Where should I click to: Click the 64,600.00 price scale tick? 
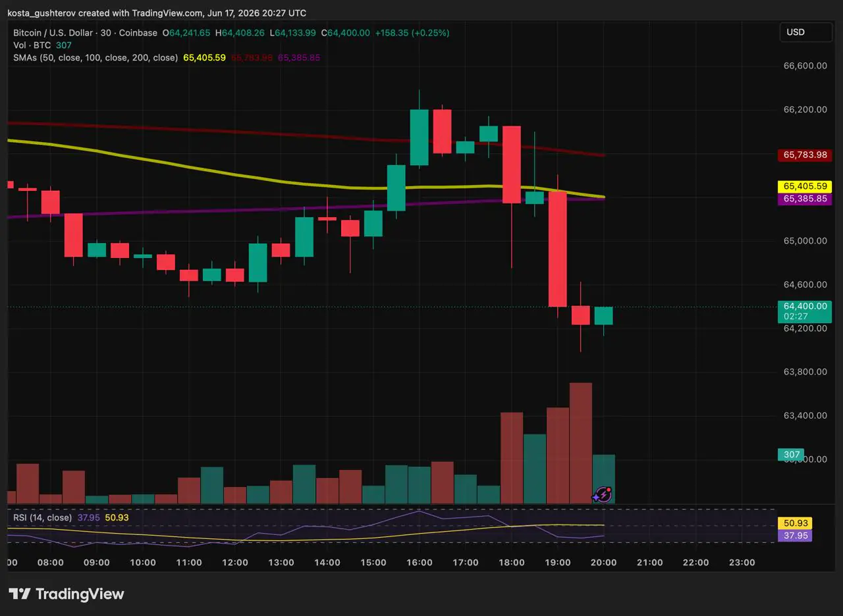805,284
